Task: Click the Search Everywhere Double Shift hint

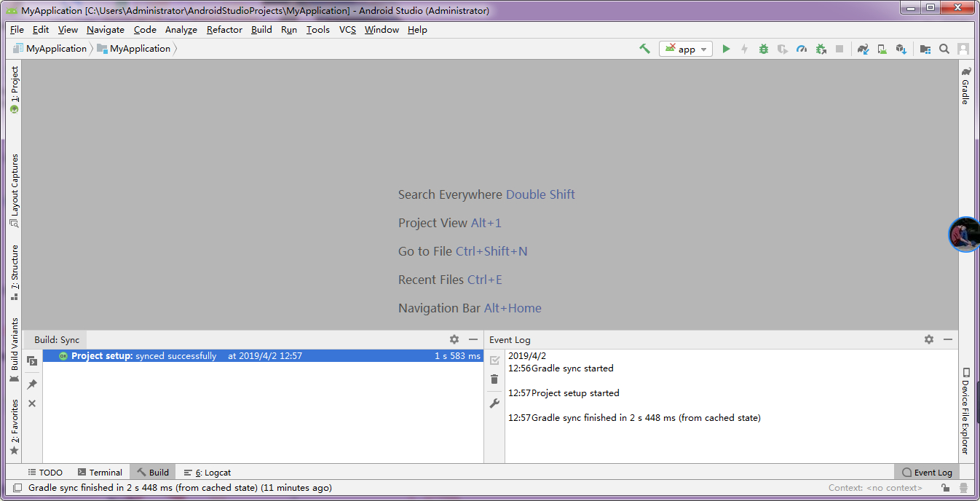Action: pyautogui.click(x=486, y=194)
